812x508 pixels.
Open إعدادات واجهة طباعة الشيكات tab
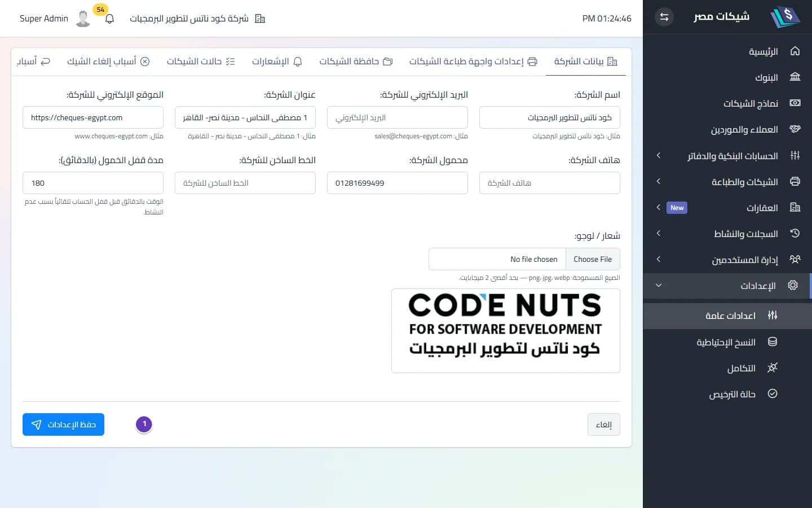point(473,62)
